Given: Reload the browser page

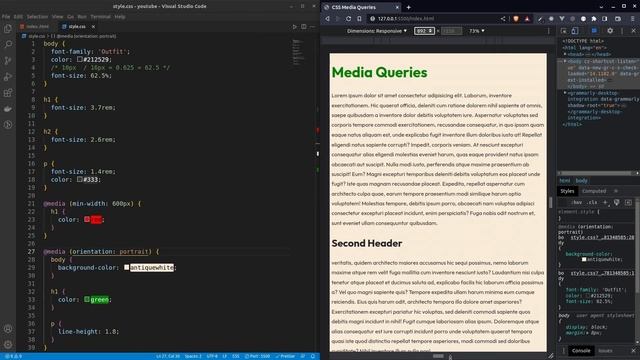Looking at the screenshot, I should click(348, 19).
